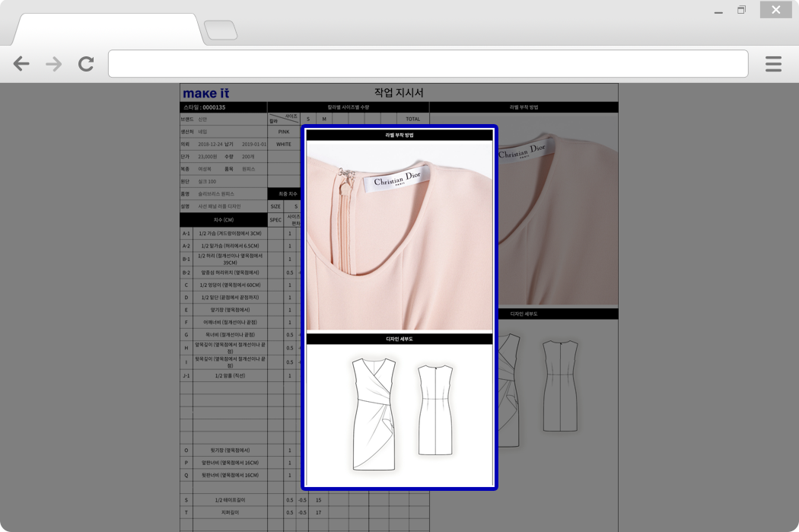
Task: Click the SPEC label cell
Action: pyautogui.click(x=275, y=220)
